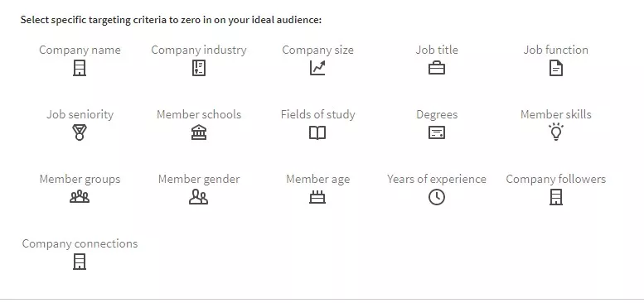Pick the Years of experience label
Screen dimensions: 644x303
coord(437,179)
